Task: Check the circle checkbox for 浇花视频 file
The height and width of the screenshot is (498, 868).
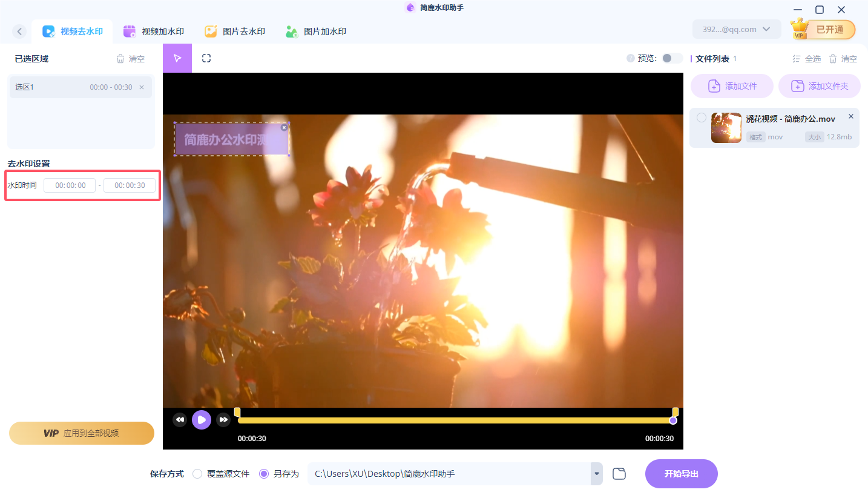Action: tap(701, 119)
